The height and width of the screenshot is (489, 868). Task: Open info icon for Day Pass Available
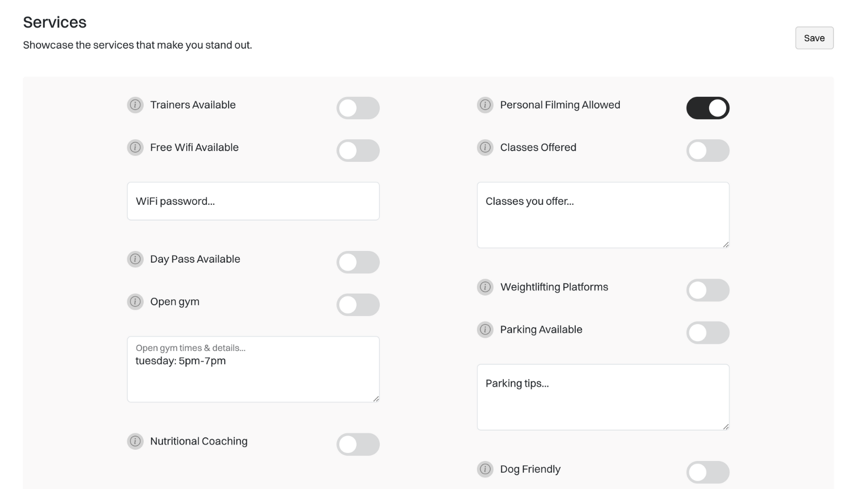coord(135,259)
